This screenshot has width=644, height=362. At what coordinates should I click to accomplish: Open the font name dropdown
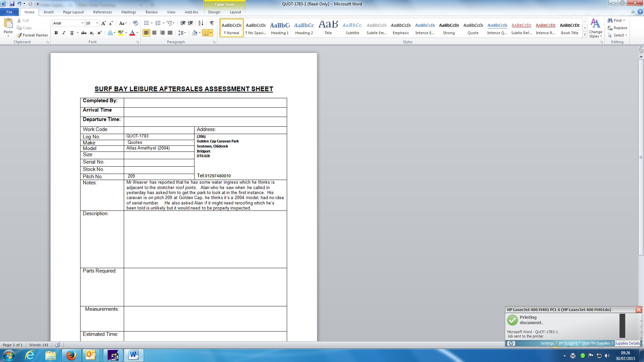[83, 23]
